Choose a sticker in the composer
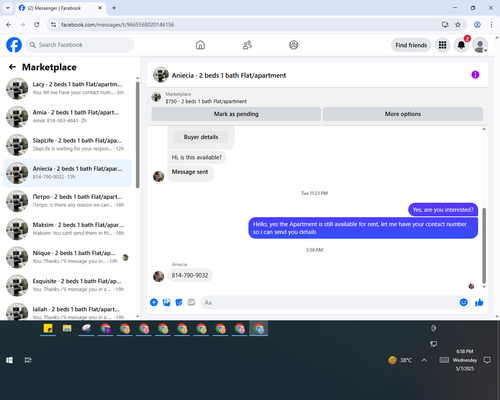 pos(179,302)
